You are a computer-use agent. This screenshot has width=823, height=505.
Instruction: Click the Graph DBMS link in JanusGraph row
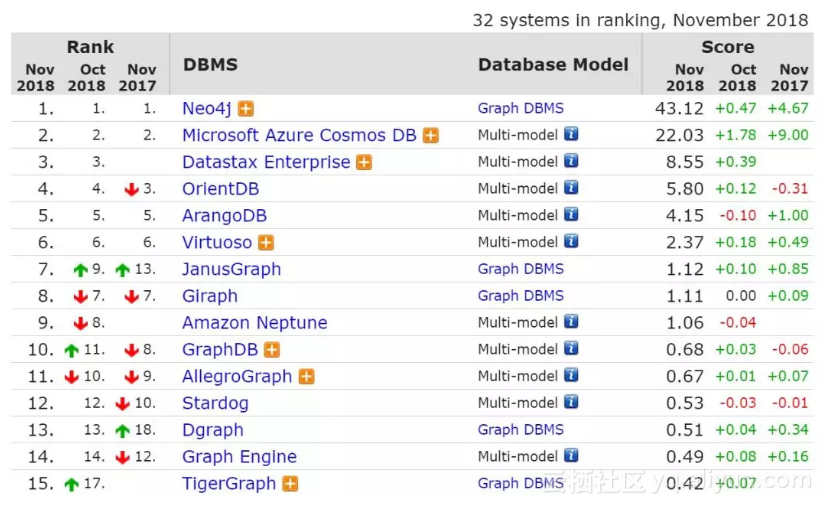coord(521,269)
